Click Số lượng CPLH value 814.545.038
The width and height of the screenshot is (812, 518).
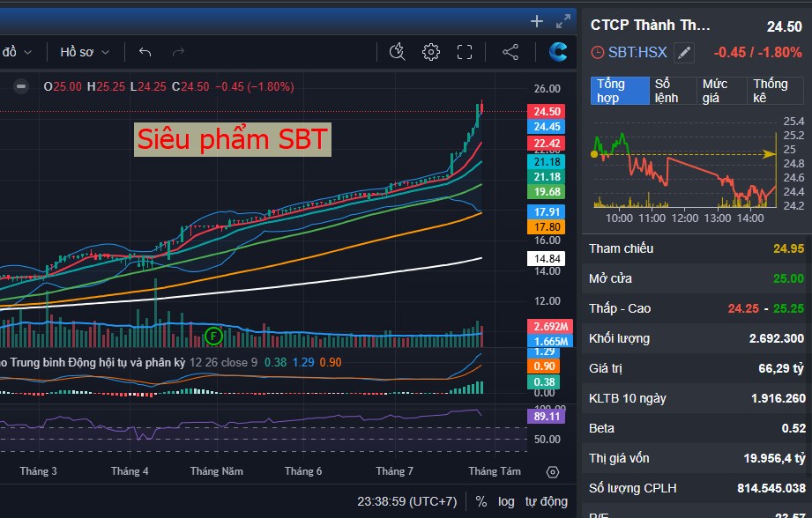(x=771, y=488)
